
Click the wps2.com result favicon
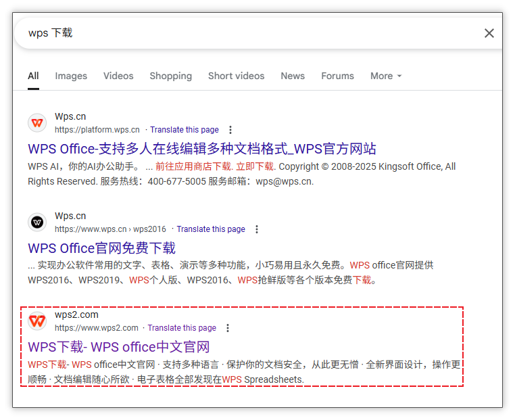click(37, 321)
